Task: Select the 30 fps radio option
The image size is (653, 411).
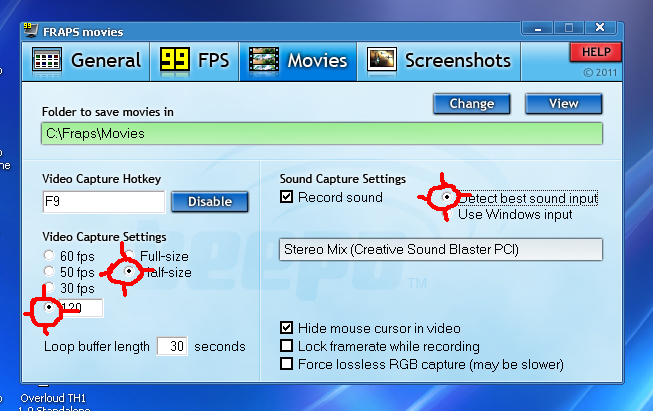Action: (x=49, y=287)
